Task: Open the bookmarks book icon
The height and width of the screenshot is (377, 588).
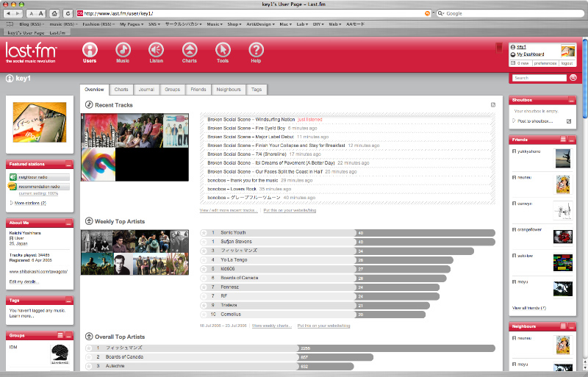Action: click(10, 24)
